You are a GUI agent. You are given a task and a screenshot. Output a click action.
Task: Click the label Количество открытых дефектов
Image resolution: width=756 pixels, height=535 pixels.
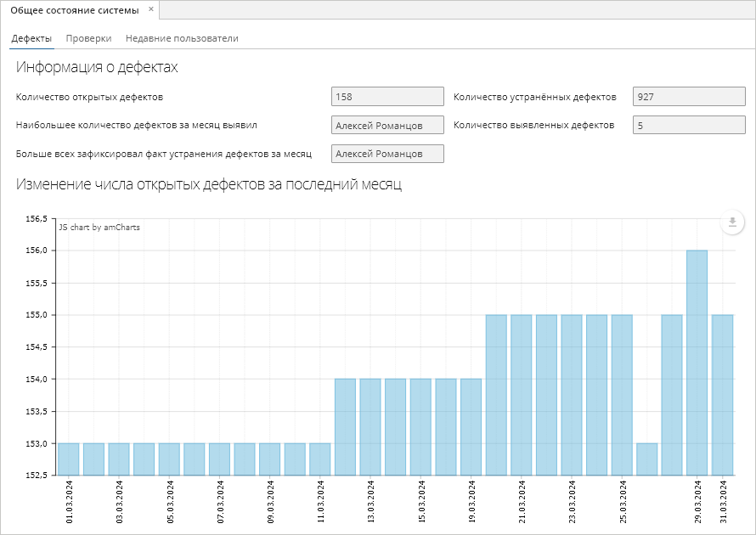click(90, 97)
